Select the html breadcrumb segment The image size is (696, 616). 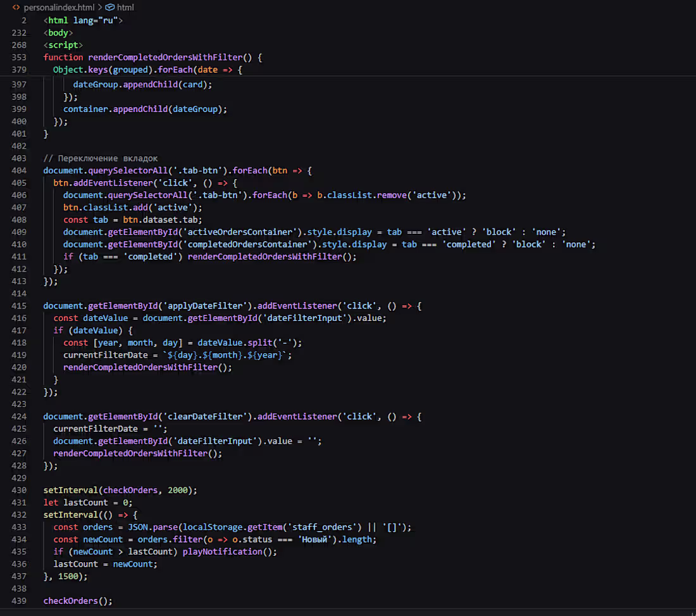click(x=125, y=7)
